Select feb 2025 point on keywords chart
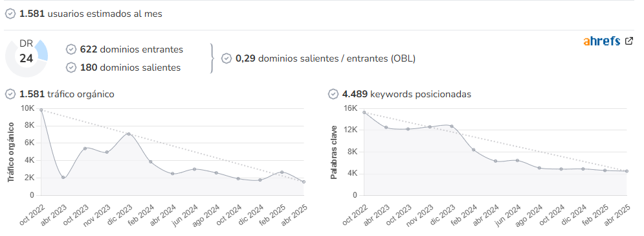Viewport: 644px width, 236px height. click(605, 171)
